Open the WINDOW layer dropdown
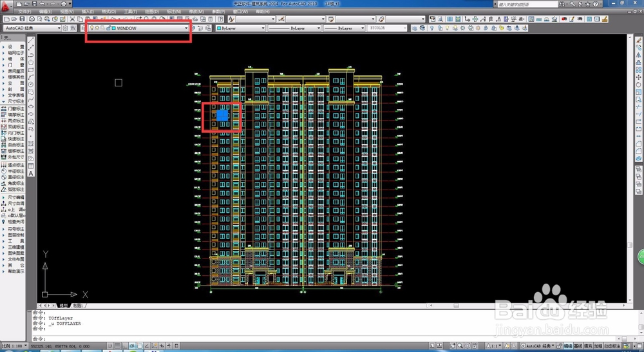644x352 pixels. [x=186, y=28]
